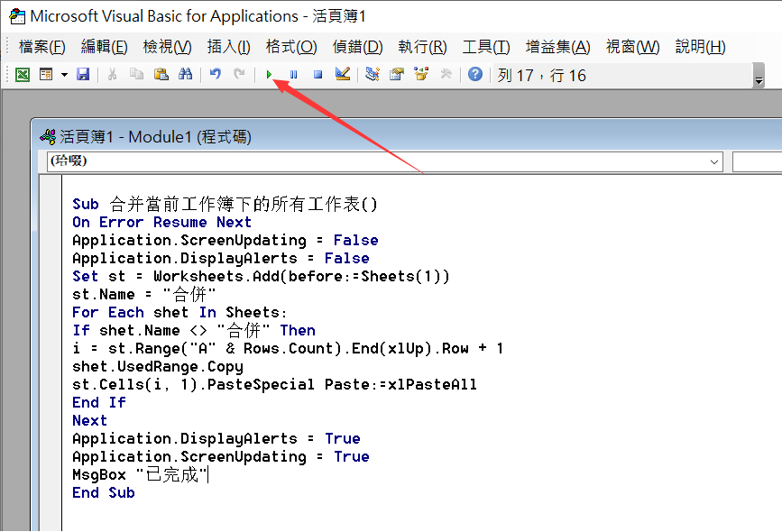The image size is (782, 532).
Task: Click the VBA application icon in title bar
Action: pyautogui.click(x=17, y=16)
